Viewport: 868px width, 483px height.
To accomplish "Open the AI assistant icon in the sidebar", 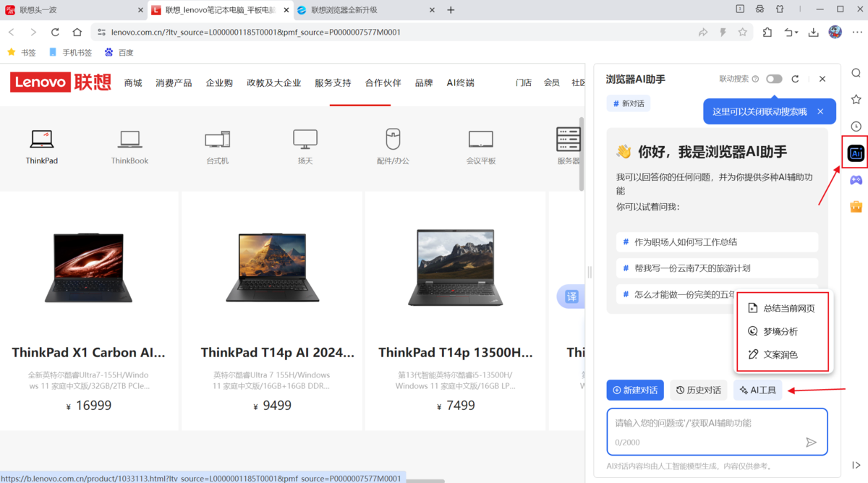I will tap(856, 153).
